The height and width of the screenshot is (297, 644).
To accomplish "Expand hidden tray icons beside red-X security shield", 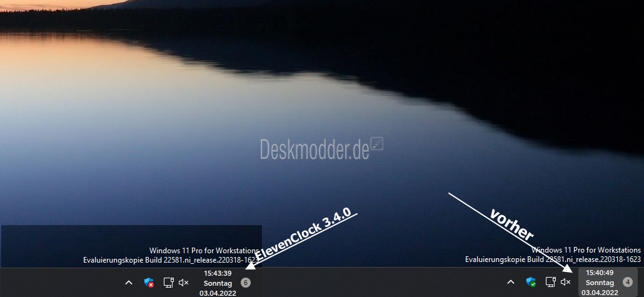I will [129, 283].
